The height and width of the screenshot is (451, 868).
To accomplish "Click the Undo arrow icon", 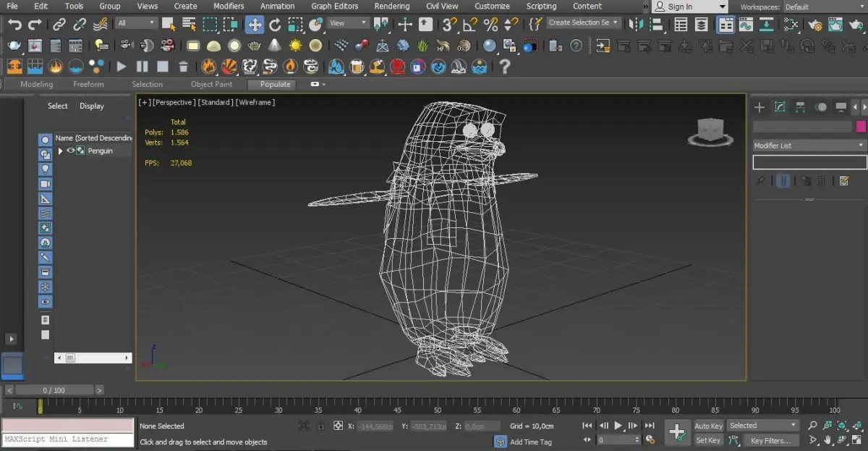I will [14, 24].
